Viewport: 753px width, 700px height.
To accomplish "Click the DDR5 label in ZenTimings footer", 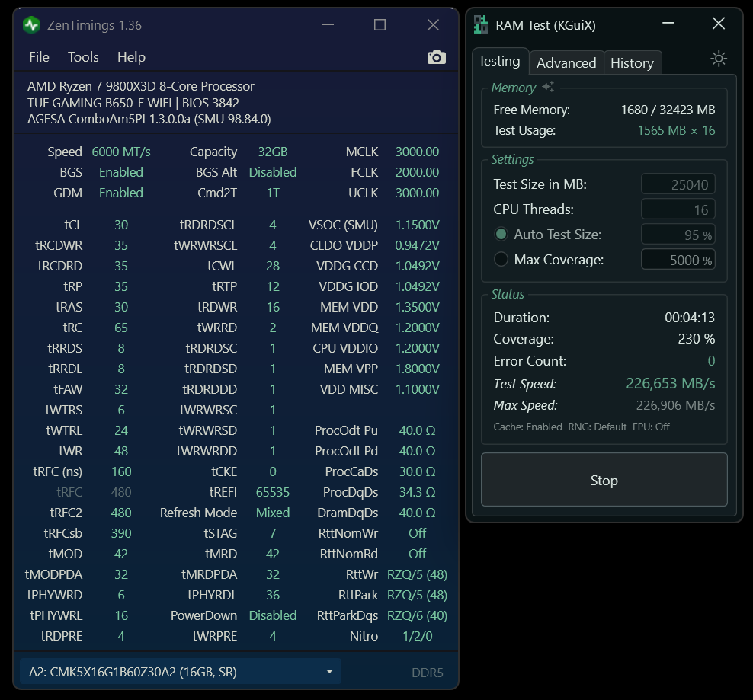I will tap(428, 673).
